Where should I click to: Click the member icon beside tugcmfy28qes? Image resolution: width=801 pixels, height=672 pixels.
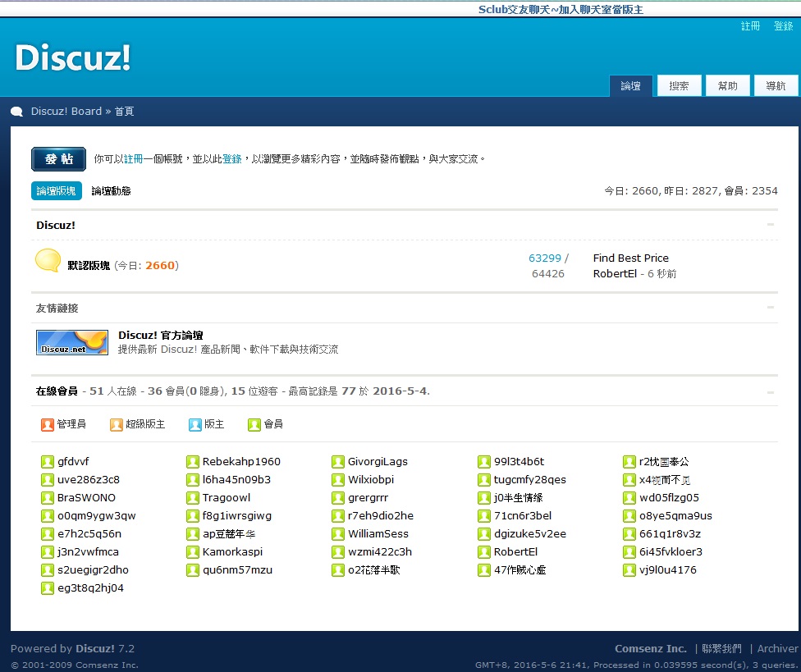pyautogui.click(x=484, y=480)
